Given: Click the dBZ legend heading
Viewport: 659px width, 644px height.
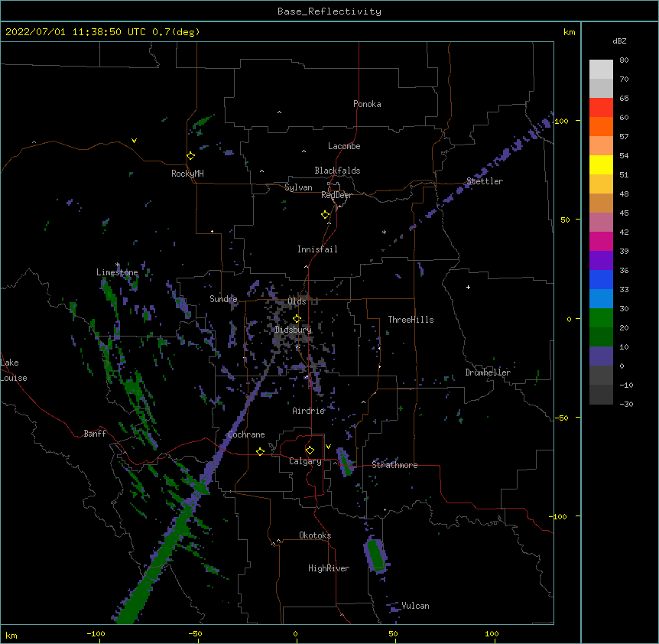Looking at the screenshot, I should pyautogui.click(x=619, y=41).
